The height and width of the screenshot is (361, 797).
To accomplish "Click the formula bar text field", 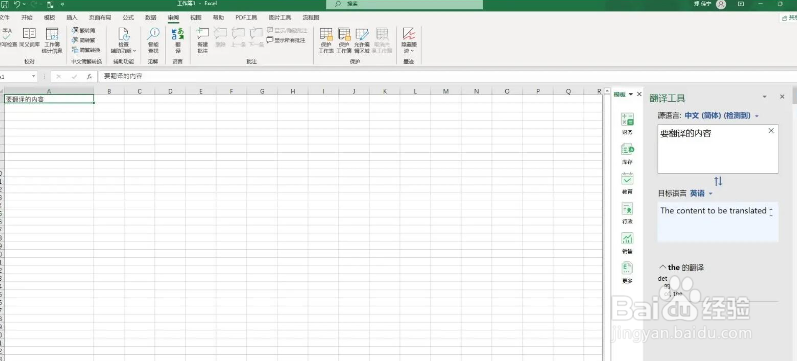I will pos(447,76).
